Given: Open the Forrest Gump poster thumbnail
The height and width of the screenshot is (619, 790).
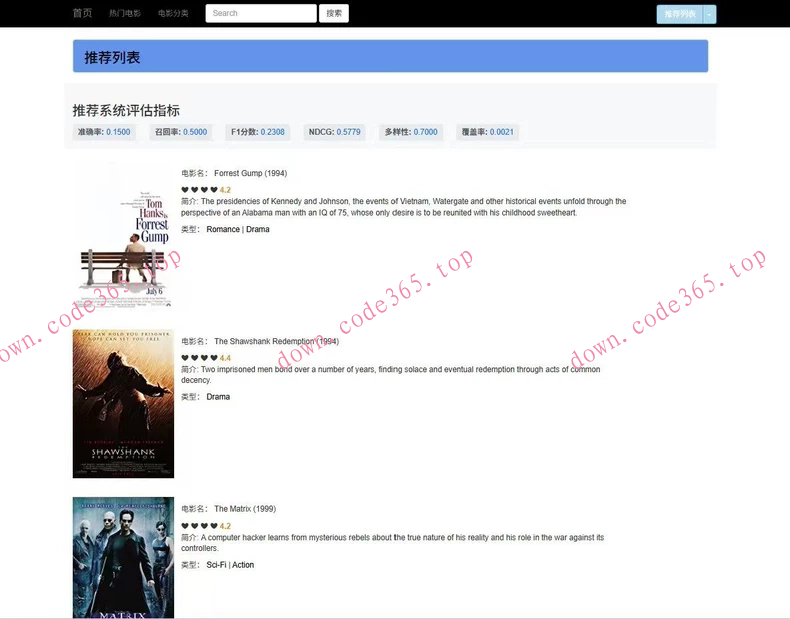Looking at the screenshot, I should 123,236.
